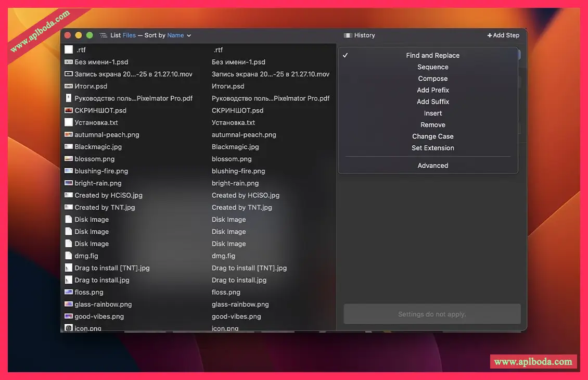This screenshot has width=588, height=380.
Task: Open the Sort by Name dropdown
Action: (x=175, y=35)
